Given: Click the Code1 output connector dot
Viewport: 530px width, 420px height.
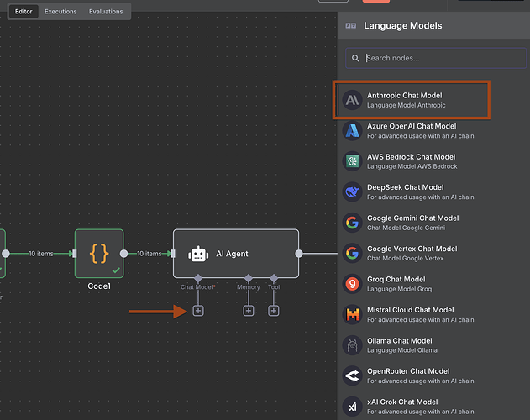Looking at the screenshot, I should coord(123,254).
